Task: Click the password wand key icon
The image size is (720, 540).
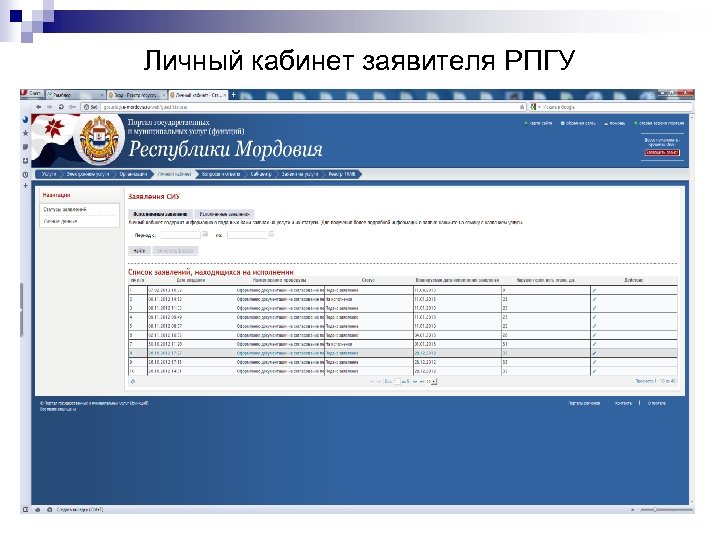Action: tap(72, 107)
